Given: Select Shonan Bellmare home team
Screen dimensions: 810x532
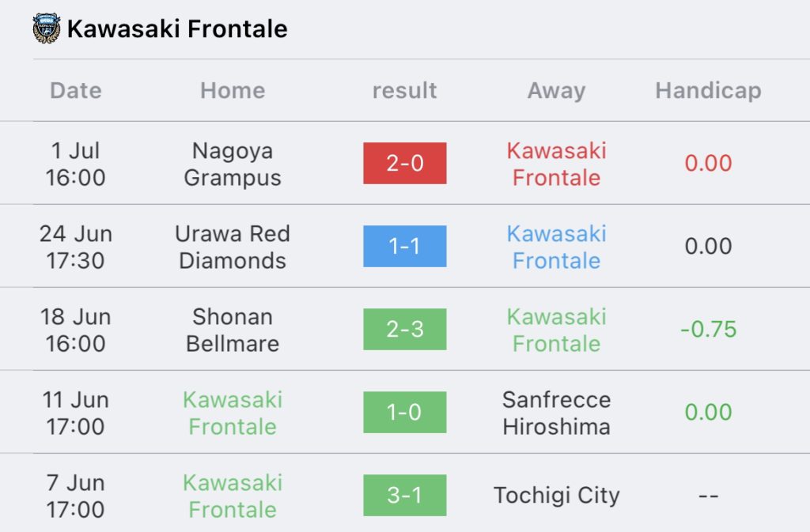Looking at the screenshot, I should (x=233, y=330).
